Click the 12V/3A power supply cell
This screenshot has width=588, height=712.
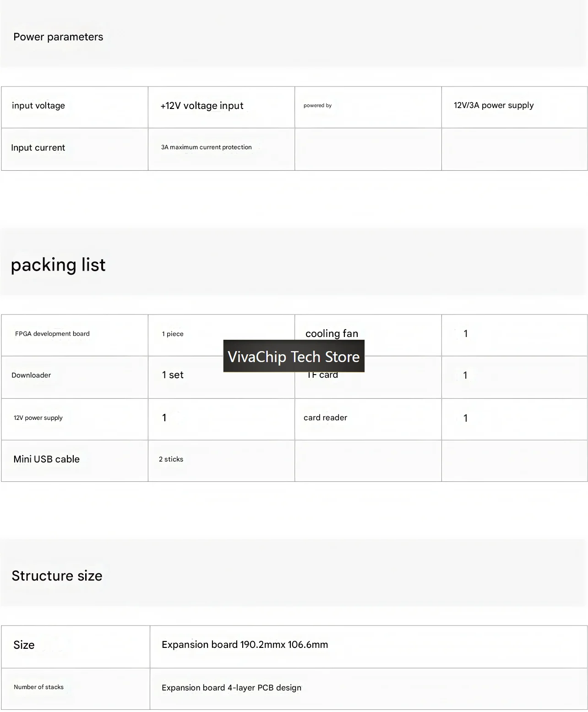(514, 107)
